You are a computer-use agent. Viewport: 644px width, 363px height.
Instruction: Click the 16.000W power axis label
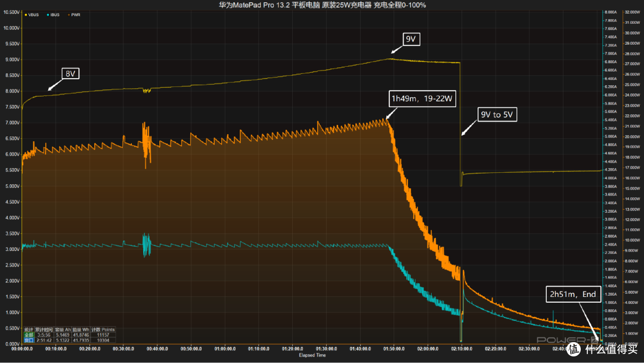632,178
